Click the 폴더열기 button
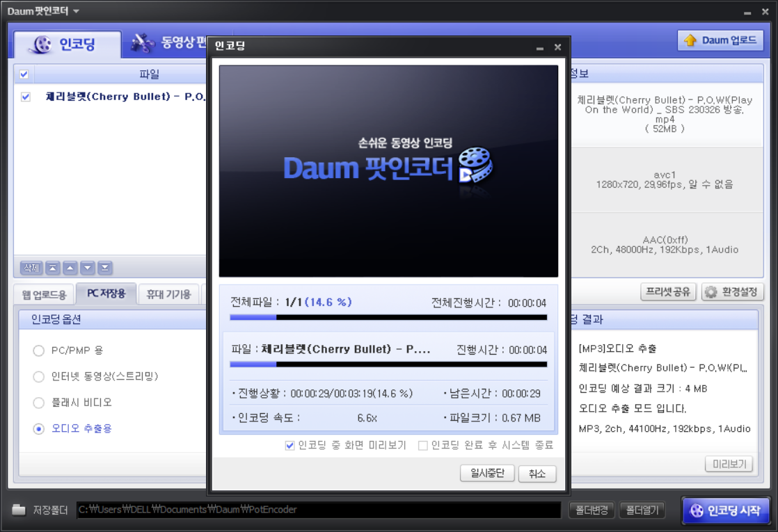The image size is (778, 532). point(642,510)
